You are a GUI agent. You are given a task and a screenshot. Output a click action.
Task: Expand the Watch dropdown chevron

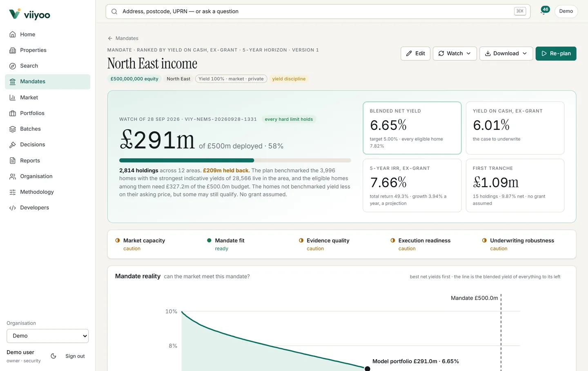[x=469, y=53]
